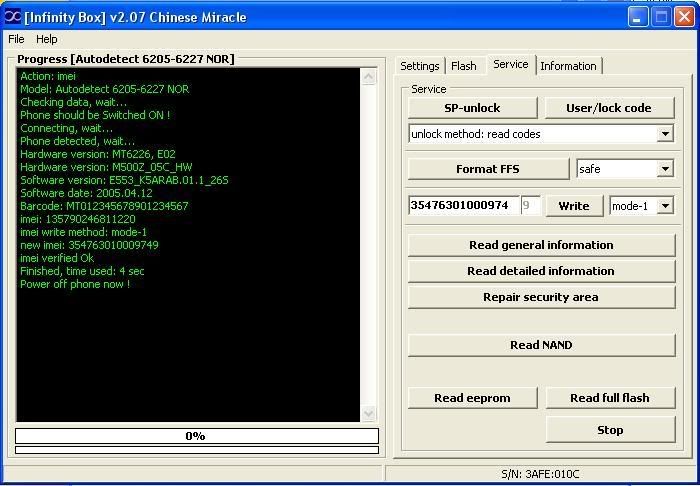The image size is (700, 486).
Task: Click 'Barcode: MT012345678901234567' log line
Action: (104, 206)
